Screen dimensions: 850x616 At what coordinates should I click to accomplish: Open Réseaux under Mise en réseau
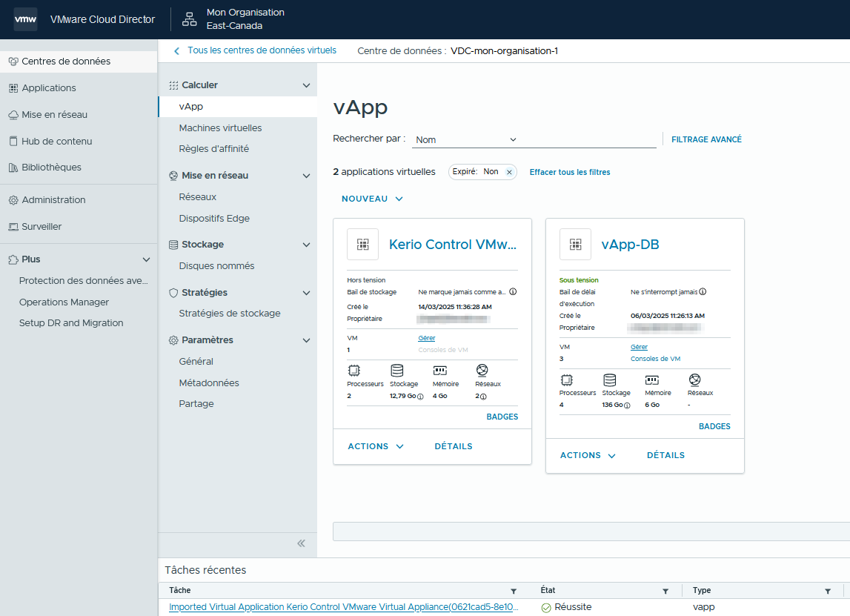click(x=197, y=197)
